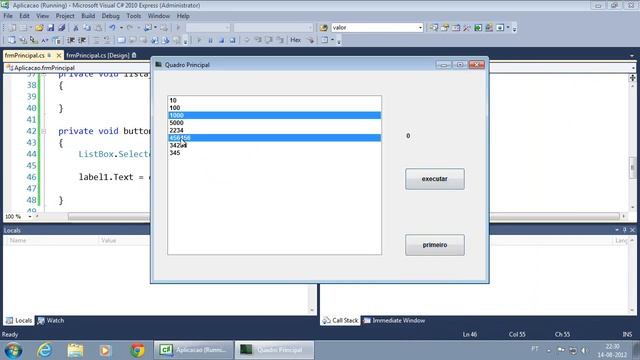Click the Ln 46 status bar entry

(x=470, y=334)
